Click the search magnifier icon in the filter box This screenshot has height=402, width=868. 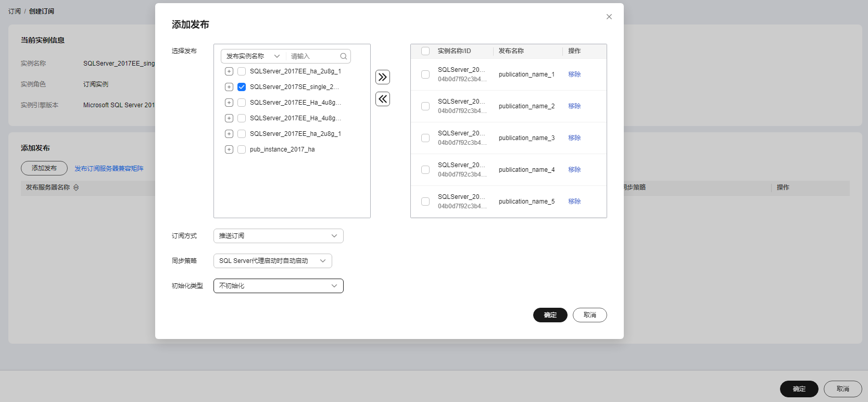[x=344, y=56]
